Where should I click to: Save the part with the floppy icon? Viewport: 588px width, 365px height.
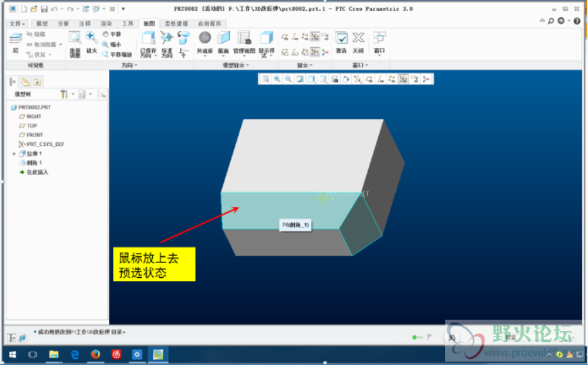click(x=44, y=9)
